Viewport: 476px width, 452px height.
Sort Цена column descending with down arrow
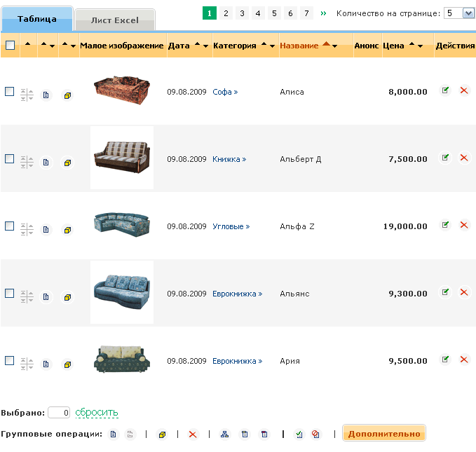(x=420, y=46)
